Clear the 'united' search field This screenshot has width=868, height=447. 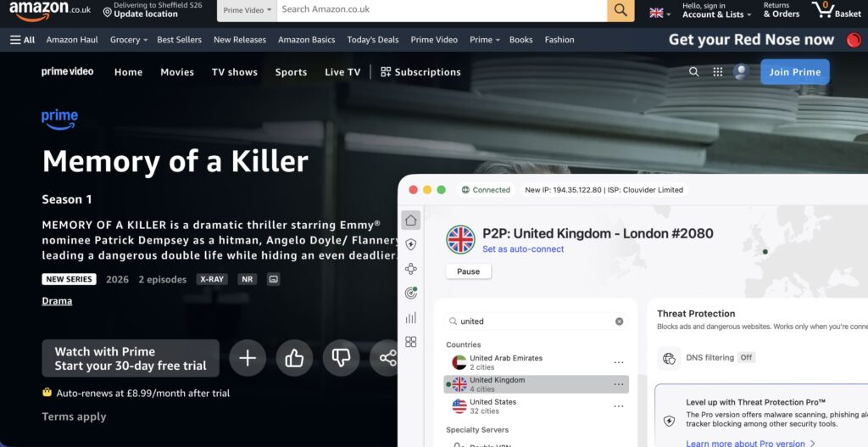619,321
